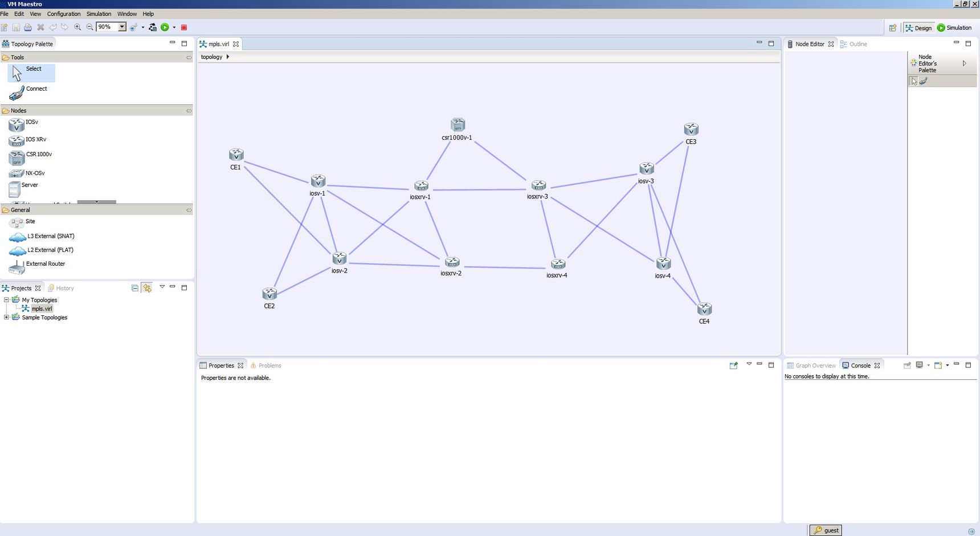Expand the Sample Topologies tree node

[6, 318]
